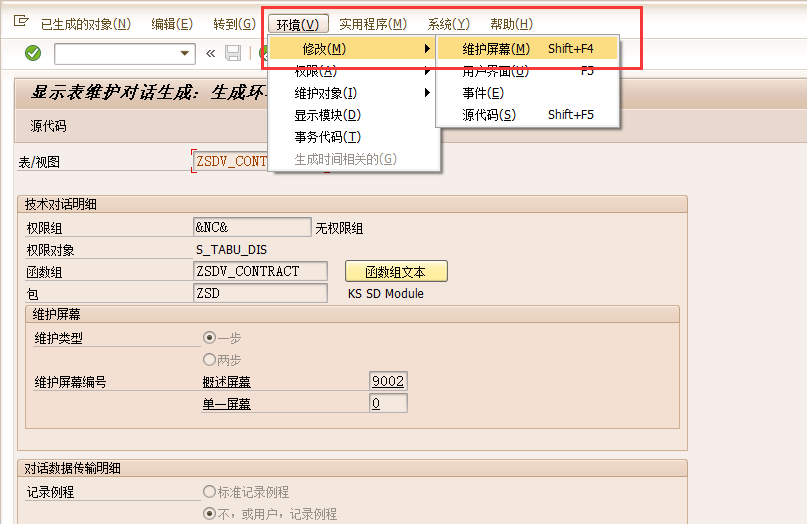Screen dimensions: 807x524
Task: Select the 一步 maintenance type radio
Action: [x=210, y=338]
